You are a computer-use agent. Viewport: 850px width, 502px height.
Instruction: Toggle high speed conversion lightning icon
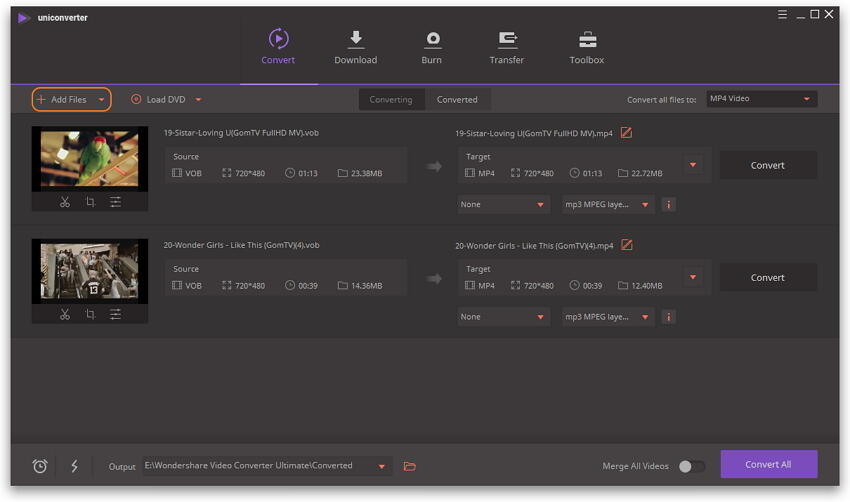click(74, 466)
